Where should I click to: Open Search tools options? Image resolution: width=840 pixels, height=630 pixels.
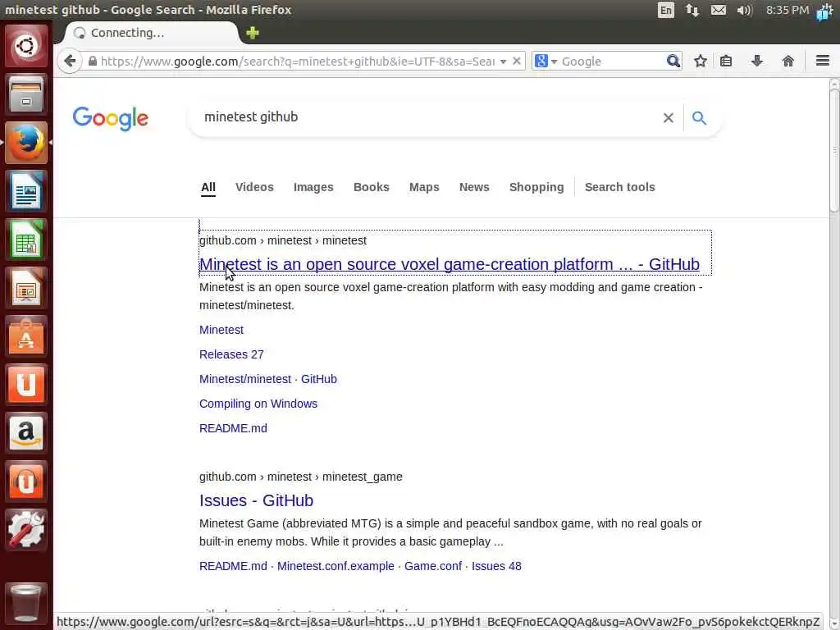tap(620, 187)
